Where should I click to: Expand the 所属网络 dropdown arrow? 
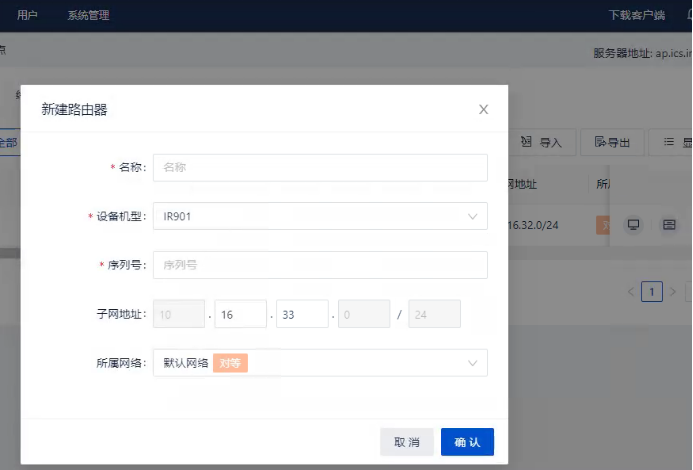pyautogui.click(x=472, y=363)
